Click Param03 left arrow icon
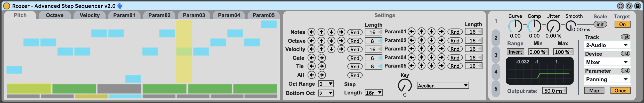 [x=412, y=49]
